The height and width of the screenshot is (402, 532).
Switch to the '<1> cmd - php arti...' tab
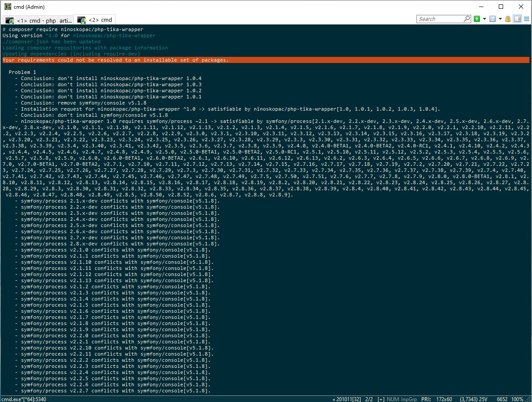pyautogui.click(x=38, y=20)
